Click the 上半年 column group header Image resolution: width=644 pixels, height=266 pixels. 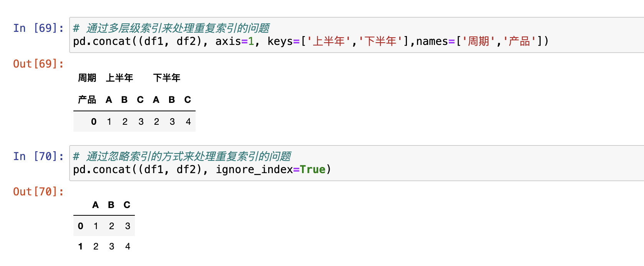tap(120, 78)
